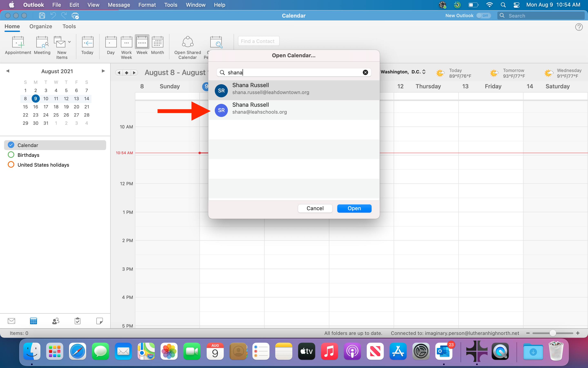
Task: Enable United States holidays calendar
Action: point(11,165)
